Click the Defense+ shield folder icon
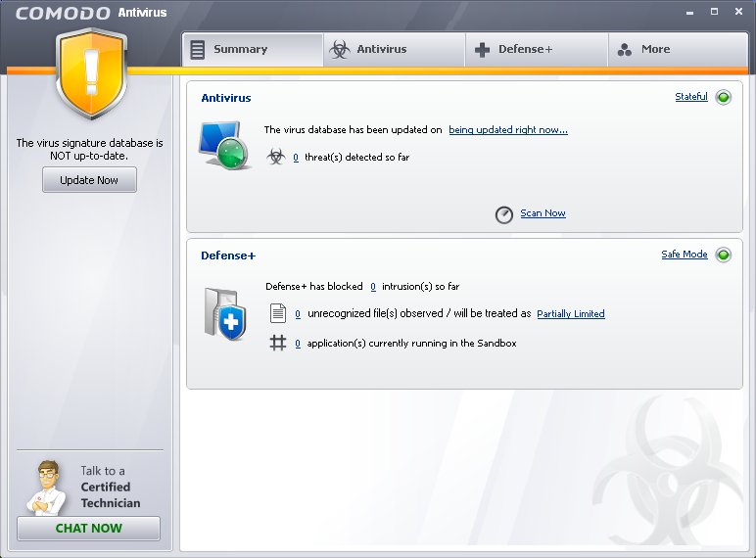This screenshot has height=558, width=756. (x=225, y=314)
